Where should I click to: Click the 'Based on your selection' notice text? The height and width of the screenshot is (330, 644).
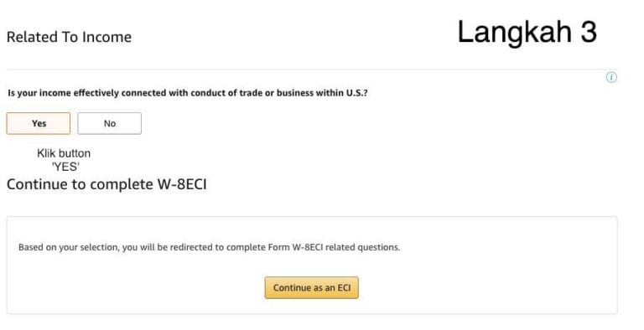click(x=209, y=248)
